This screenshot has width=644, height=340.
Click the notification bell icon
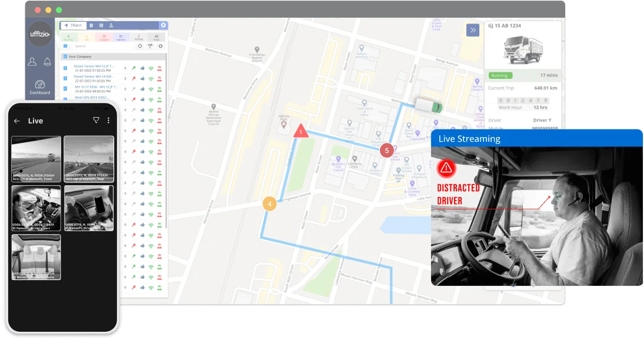pyautogui.click(x=48, y=62)
